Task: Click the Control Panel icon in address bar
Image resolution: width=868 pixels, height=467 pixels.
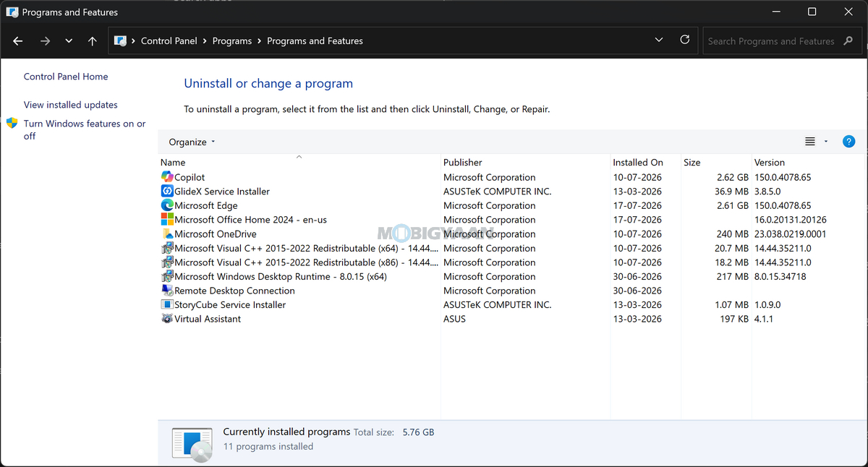Action: pos(121,41)
